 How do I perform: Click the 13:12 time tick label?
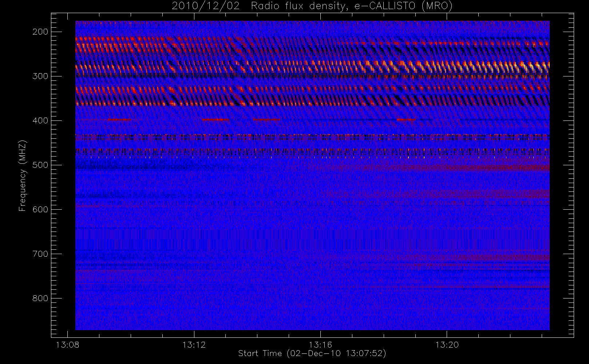coord(194,344)
